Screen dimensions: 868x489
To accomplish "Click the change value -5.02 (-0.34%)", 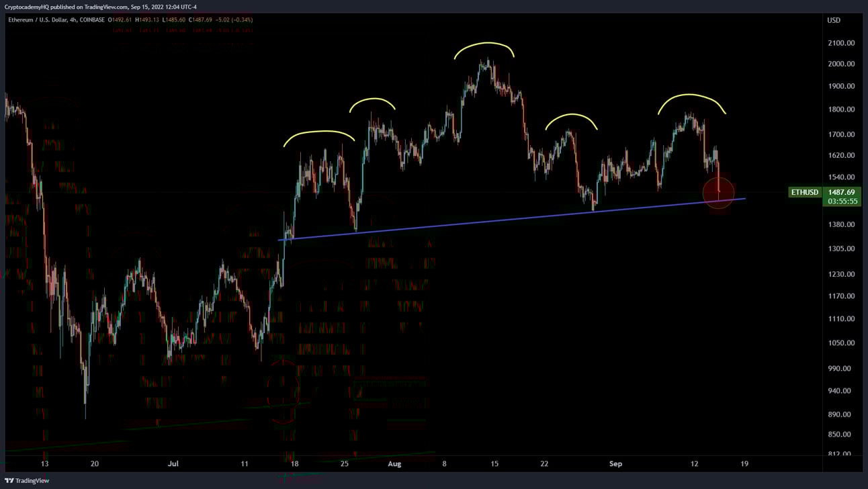I will [234, 20].
